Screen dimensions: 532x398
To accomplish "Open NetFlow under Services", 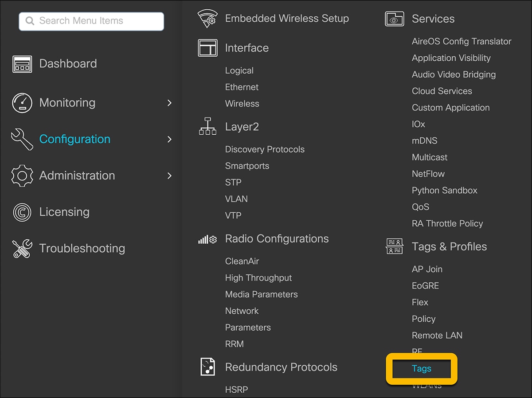I will pos(428,174).
